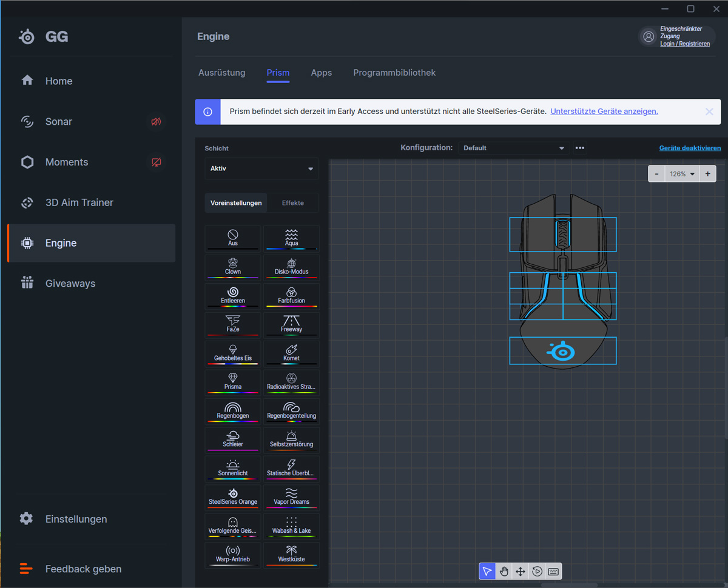Toggle Sonar muted speaker icon

coord(157,122)
